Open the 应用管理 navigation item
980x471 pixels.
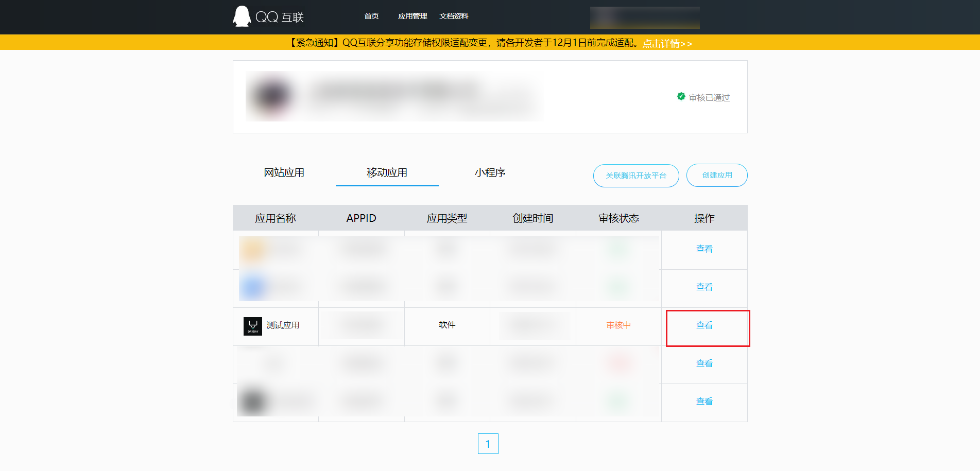[x=412, y=16]
